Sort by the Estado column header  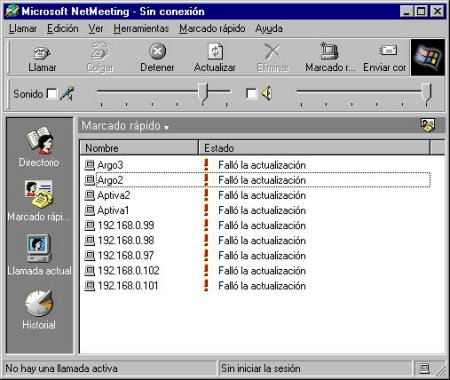(x=314, y=148)
